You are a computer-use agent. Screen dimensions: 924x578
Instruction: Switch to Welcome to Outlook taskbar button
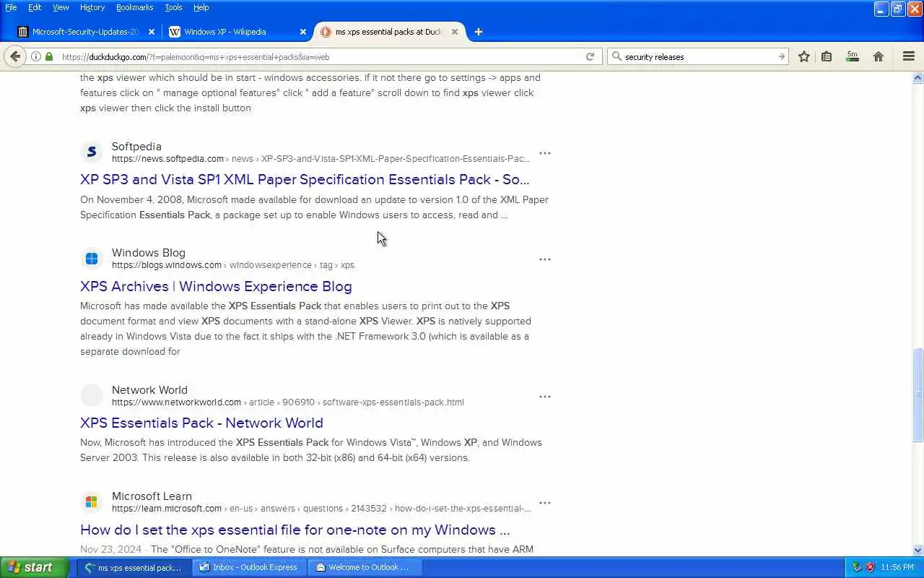[x=365, y=567]
